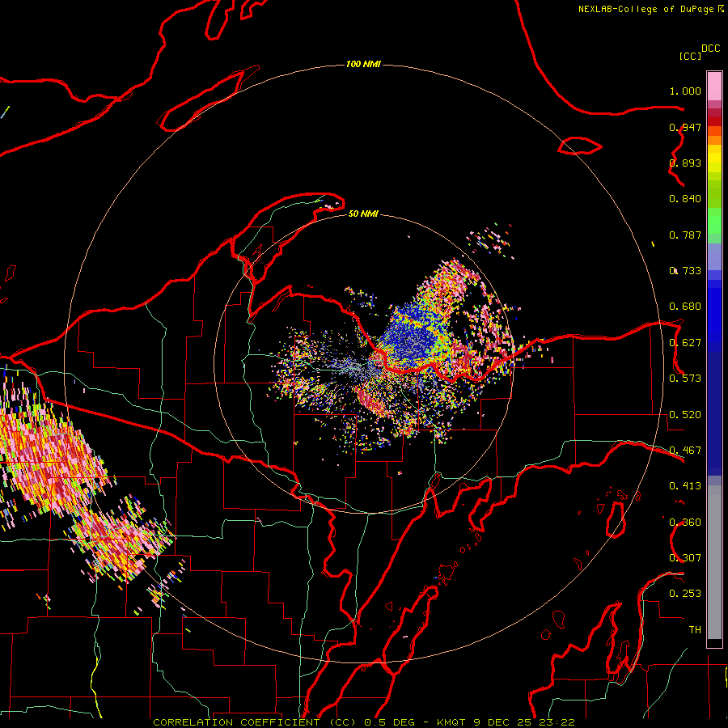Select the [CC] legend unit label
The height and width of the screenshot is (728, 728).
(x=690, y=56)
